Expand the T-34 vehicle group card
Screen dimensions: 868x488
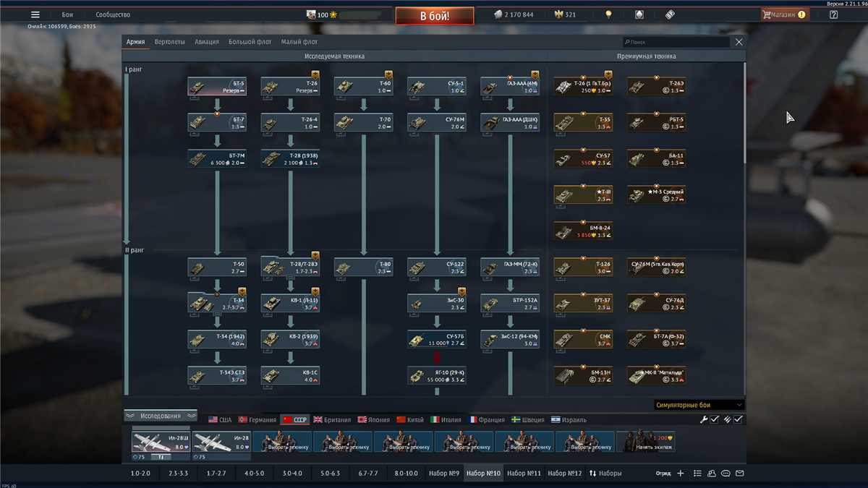point(217,304)
